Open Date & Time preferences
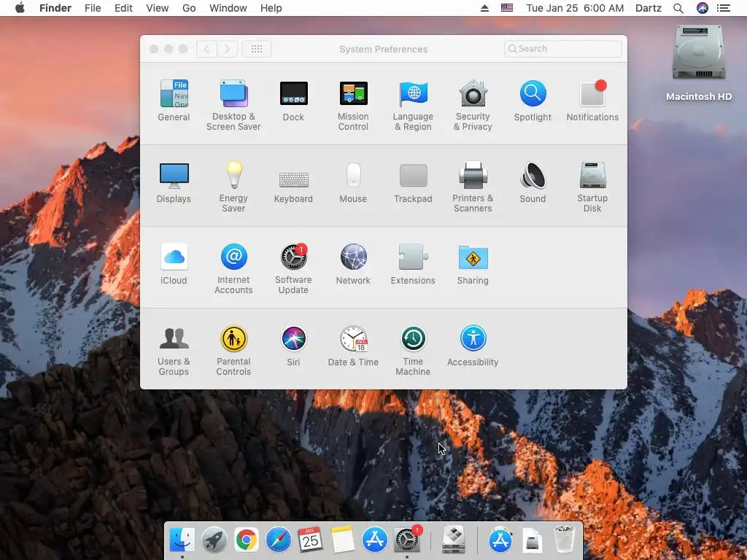747x560 pixels. pos(353,346)
